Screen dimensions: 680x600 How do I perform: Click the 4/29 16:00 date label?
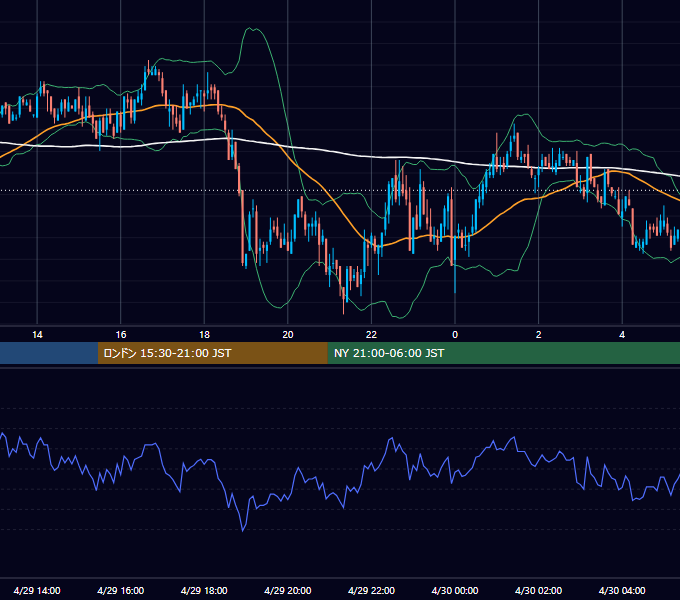[121, 590]
